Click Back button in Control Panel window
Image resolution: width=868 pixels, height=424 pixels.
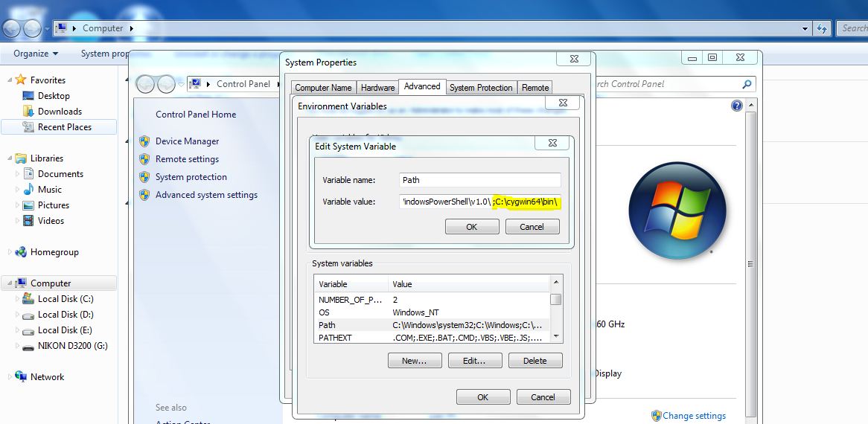[x=145, y=84]
